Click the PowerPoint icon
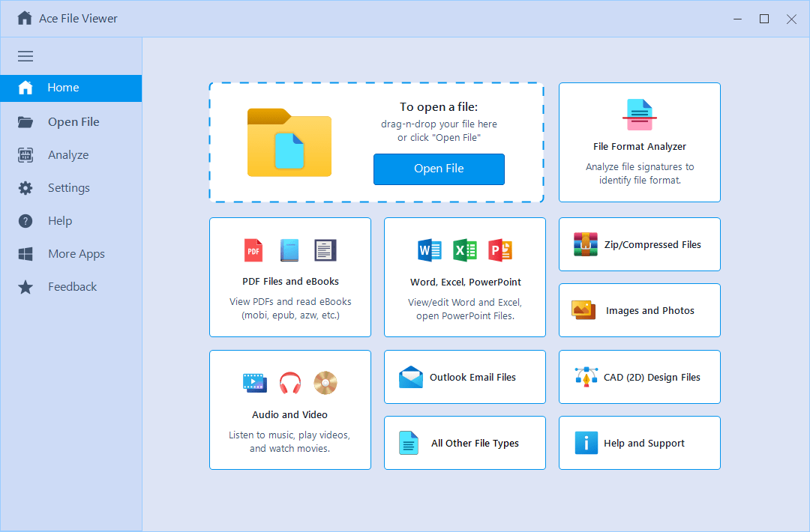This screenshot has height=532, width=810. pos(500,250)
